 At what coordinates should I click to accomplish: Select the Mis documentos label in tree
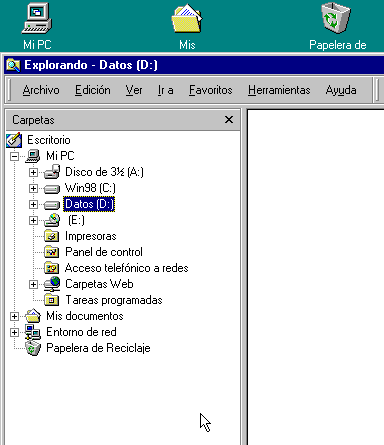(85, 316)
